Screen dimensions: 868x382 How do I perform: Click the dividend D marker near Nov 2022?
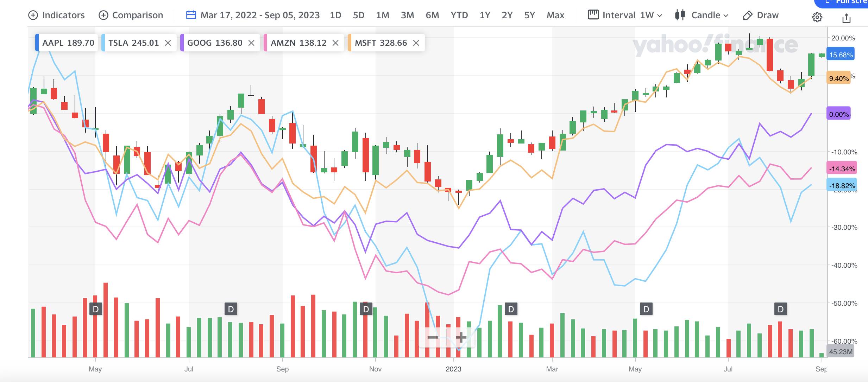coord(366,309)
